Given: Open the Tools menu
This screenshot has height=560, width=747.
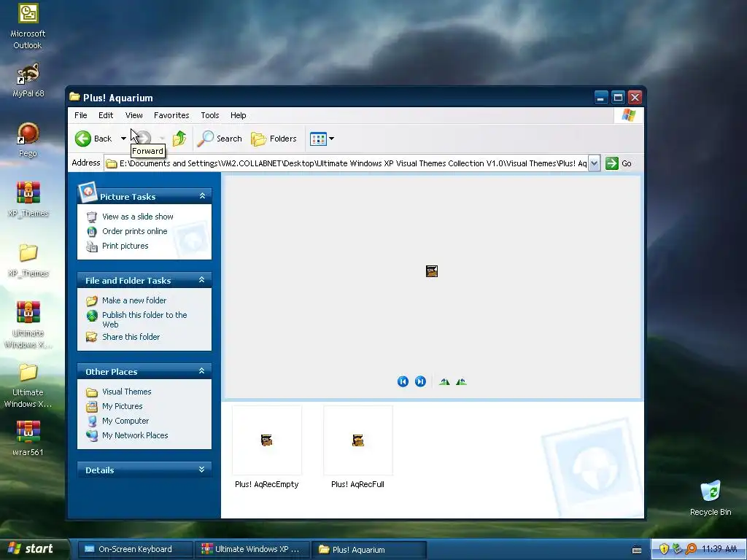Looking at the screenshot, I should click(x=209, y=115).
